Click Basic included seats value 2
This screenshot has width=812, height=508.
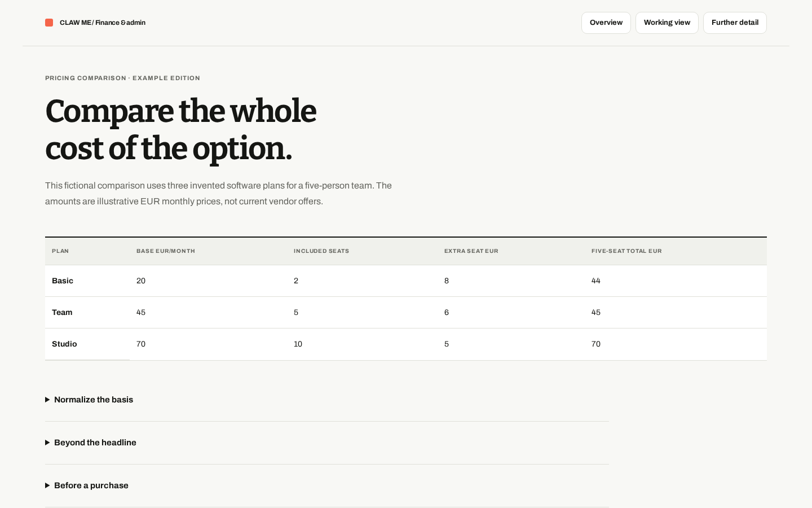point(296,281)
